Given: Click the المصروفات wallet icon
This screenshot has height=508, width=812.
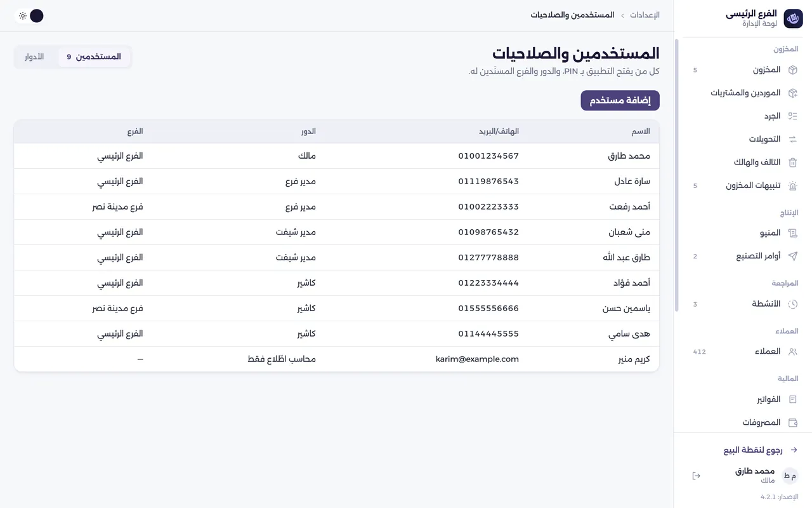Looking at the screenshot, I should (792, 422).
